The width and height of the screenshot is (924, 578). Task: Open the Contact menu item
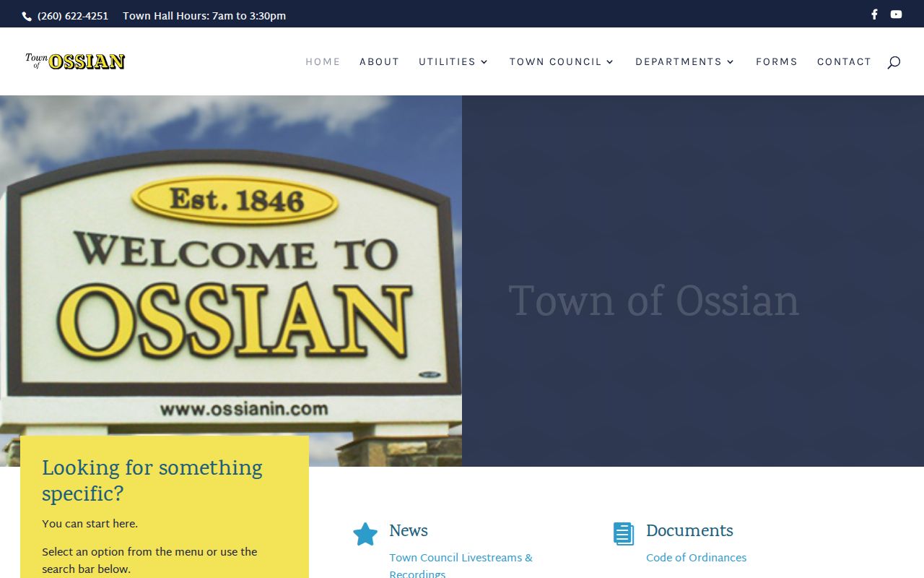pos(844,61)
